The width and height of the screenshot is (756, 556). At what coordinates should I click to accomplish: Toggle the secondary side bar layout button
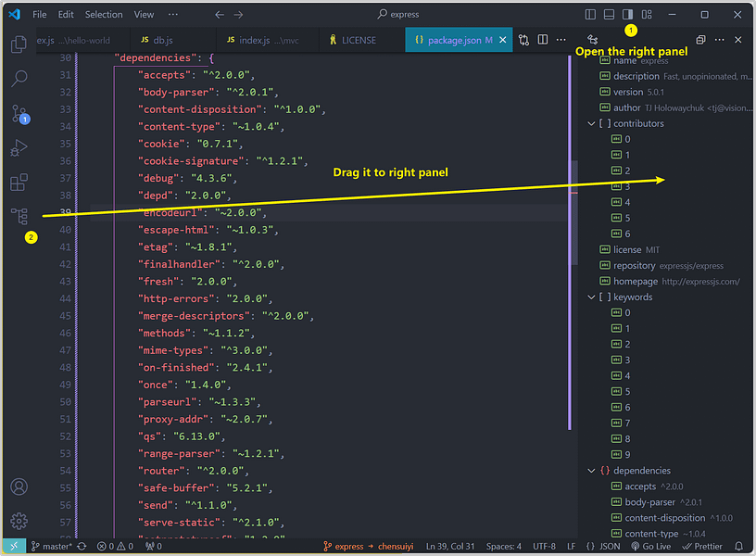(628, 15)
